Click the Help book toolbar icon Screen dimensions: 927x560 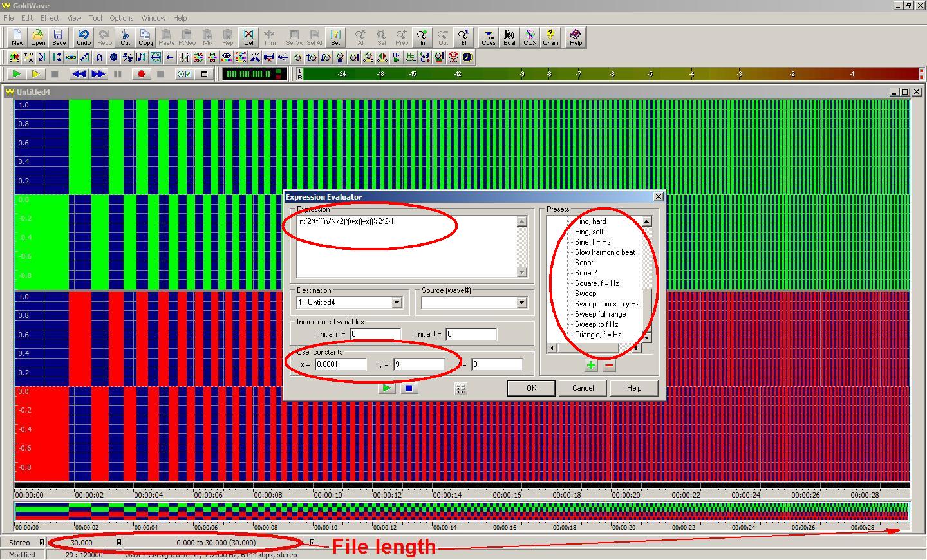click(576, 37)
